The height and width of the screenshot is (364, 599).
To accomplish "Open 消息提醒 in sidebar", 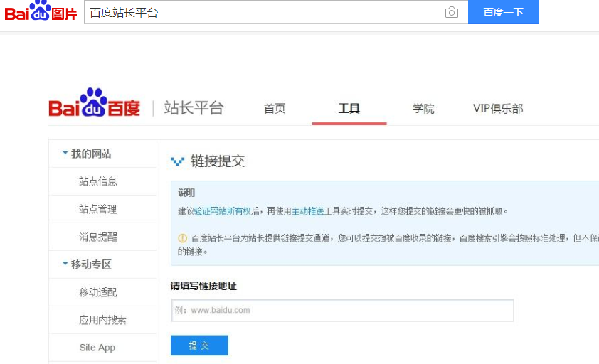I will (97, 237).
